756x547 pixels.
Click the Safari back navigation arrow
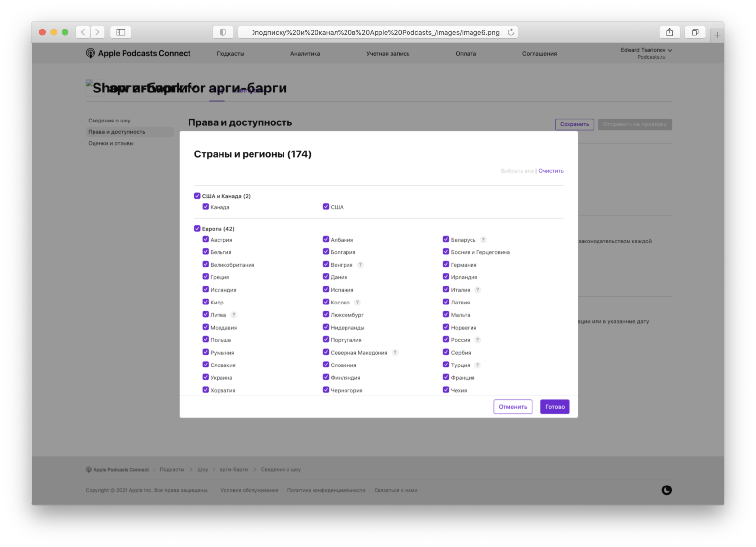pos(83,32)
